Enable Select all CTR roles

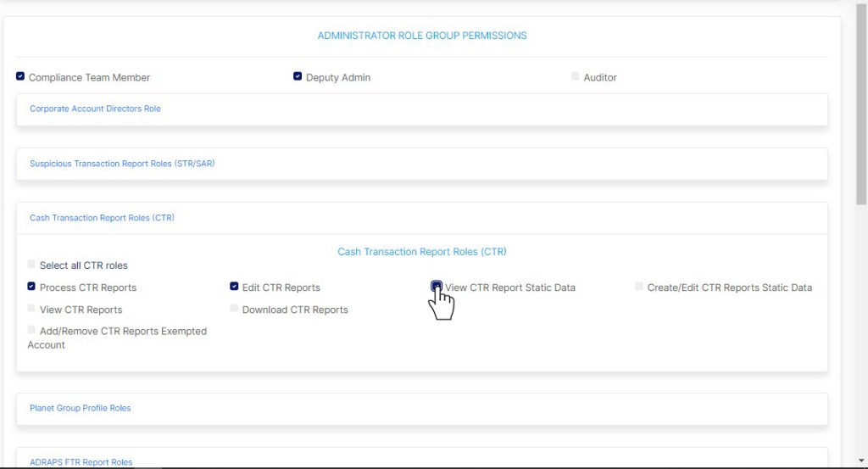click(x=32, y=265)
